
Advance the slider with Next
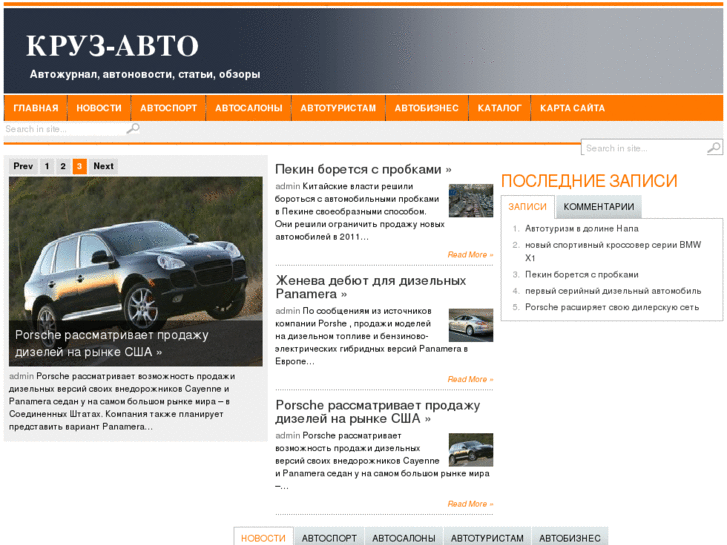pyautogui.click(x=103, y=166)
